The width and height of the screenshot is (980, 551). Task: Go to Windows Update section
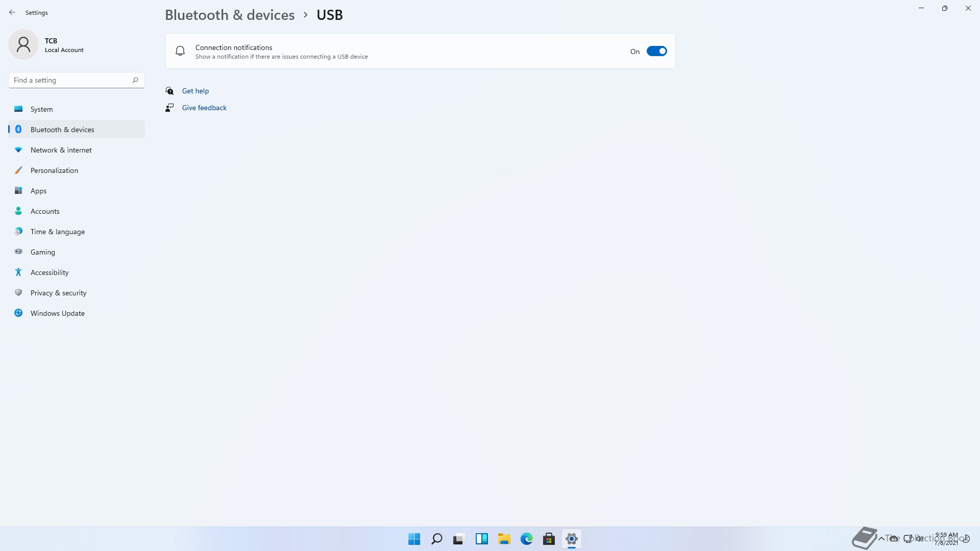coord(57,313)
